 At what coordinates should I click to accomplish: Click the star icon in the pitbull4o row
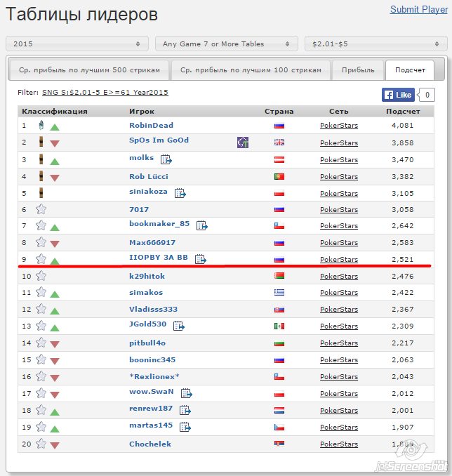[x=41, y=343]
